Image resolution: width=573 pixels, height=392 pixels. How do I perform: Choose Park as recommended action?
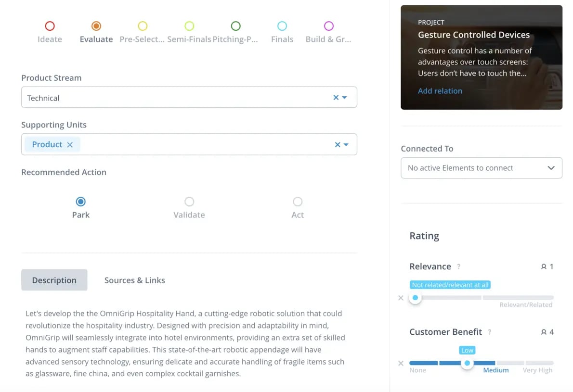coord(81,202)
